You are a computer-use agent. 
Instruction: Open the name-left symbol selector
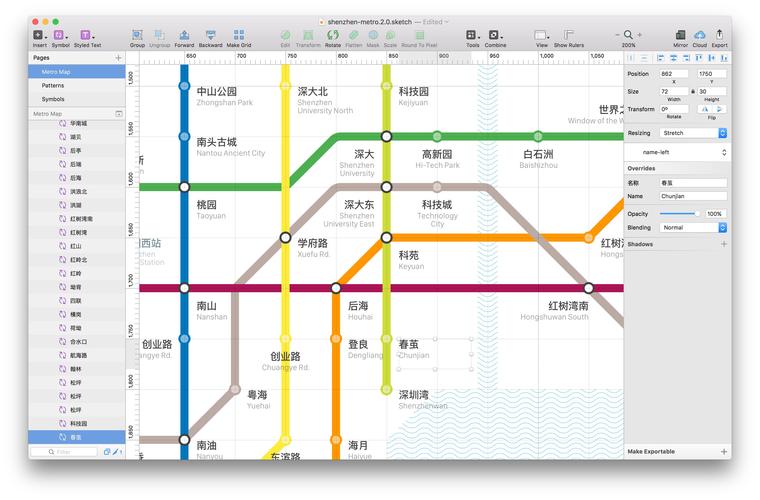click(x=678, y=152)
